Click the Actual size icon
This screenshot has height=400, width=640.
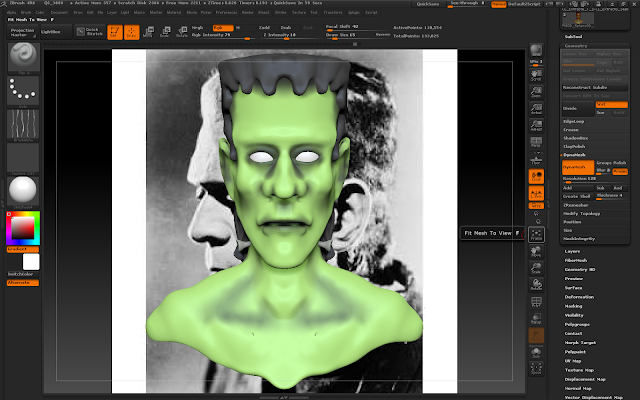point(536,109)
